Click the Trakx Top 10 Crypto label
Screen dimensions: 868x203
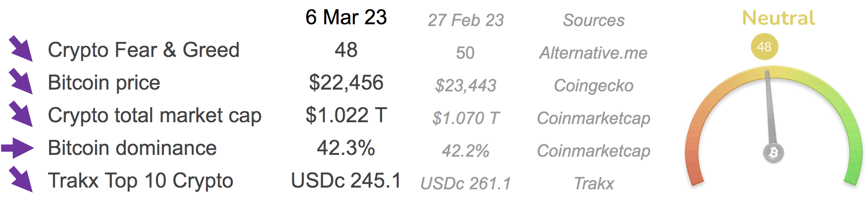click(x=141, y=180)
